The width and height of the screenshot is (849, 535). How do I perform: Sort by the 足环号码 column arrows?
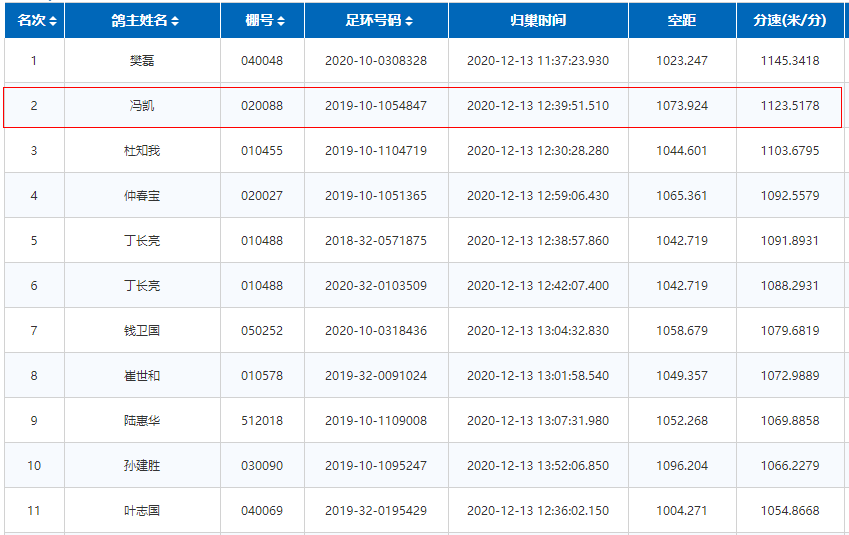[x=409, y=21]
